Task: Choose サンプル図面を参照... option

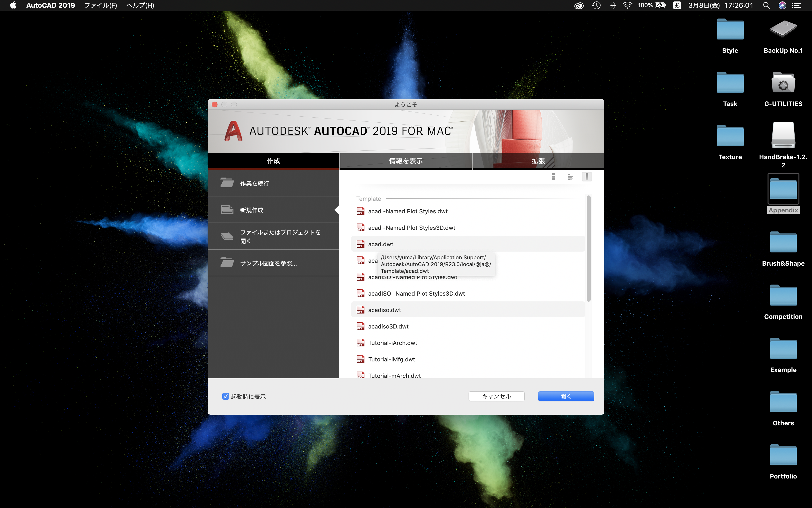Action: click(x=274, y=263)
